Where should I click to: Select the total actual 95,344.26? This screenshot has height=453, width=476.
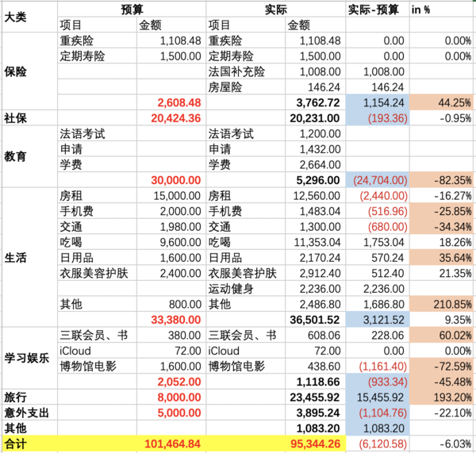316,443
